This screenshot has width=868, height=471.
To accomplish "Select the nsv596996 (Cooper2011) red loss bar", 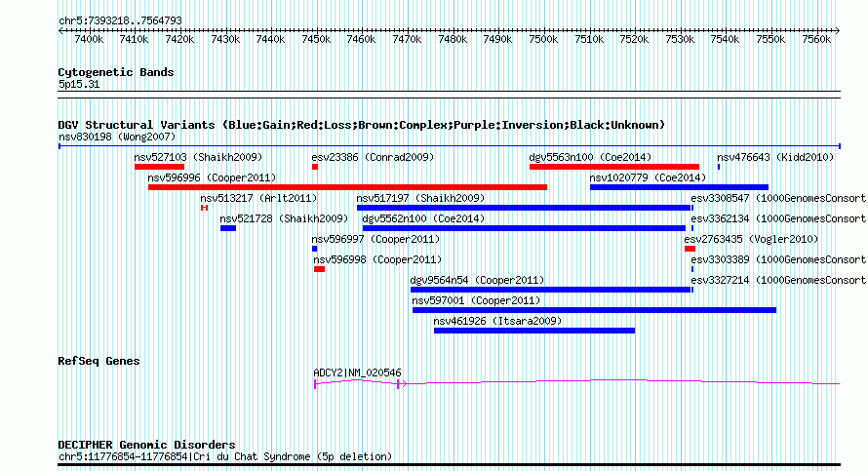I will [347, 187].
